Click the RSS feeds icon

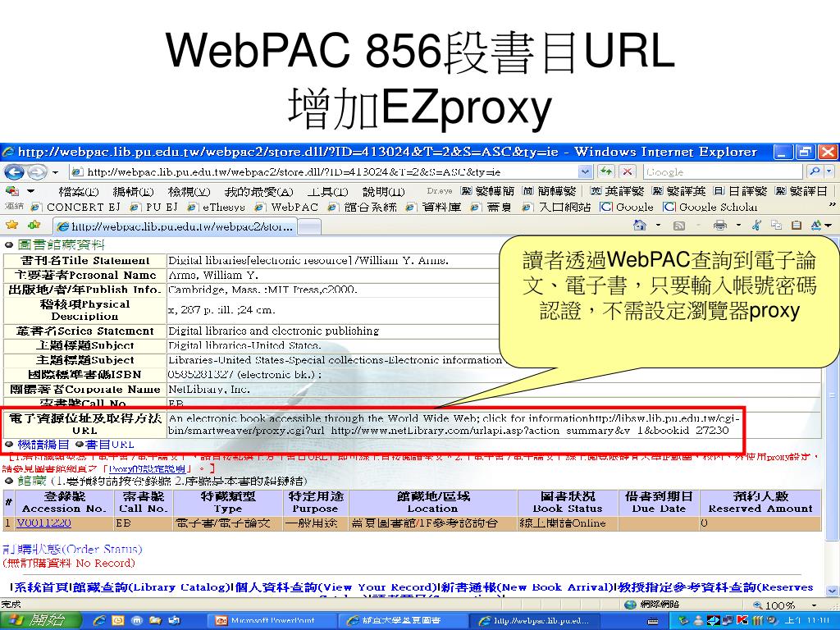[678, 226]
